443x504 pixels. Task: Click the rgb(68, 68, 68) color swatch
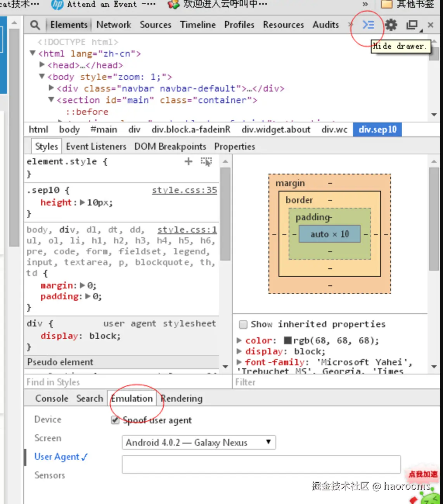288,340
